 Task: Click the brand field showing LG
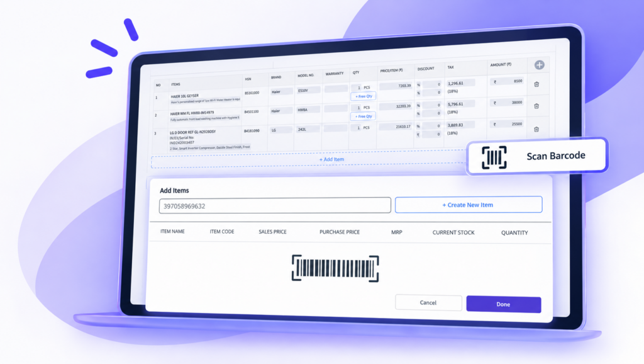pos(281,130)
